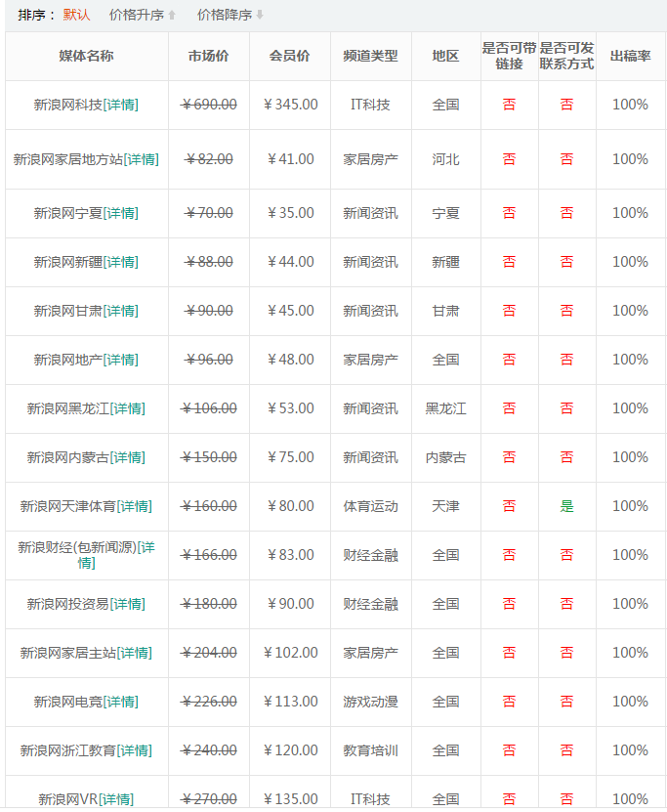Open details for 新浪财经(包新闻源)
The height and width of the screenshot is (812, 667).
point(145,548)
